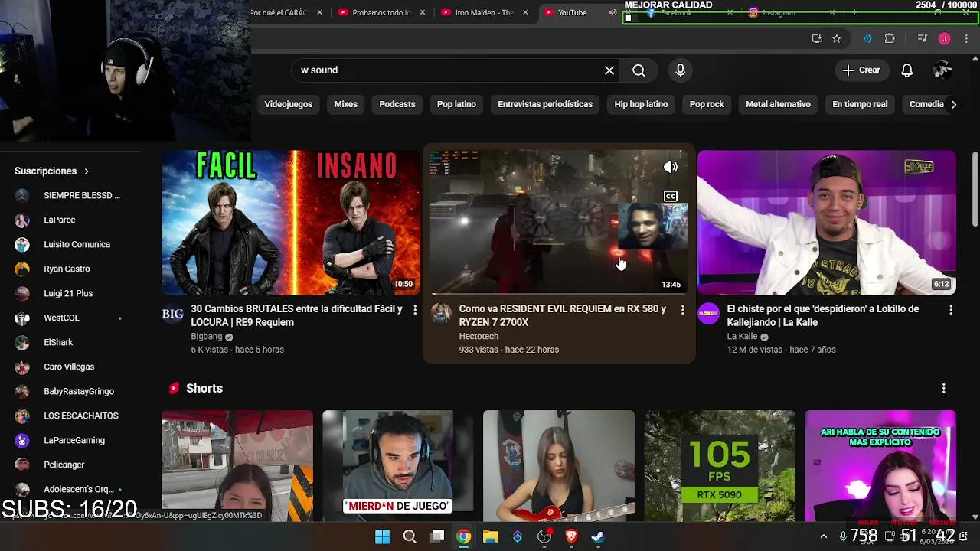Open the 'Como va RESIDENT EVIL REQUIEM' video title
Image resolution: width=980 pixels, height=551 pixels.
point(563,315)
